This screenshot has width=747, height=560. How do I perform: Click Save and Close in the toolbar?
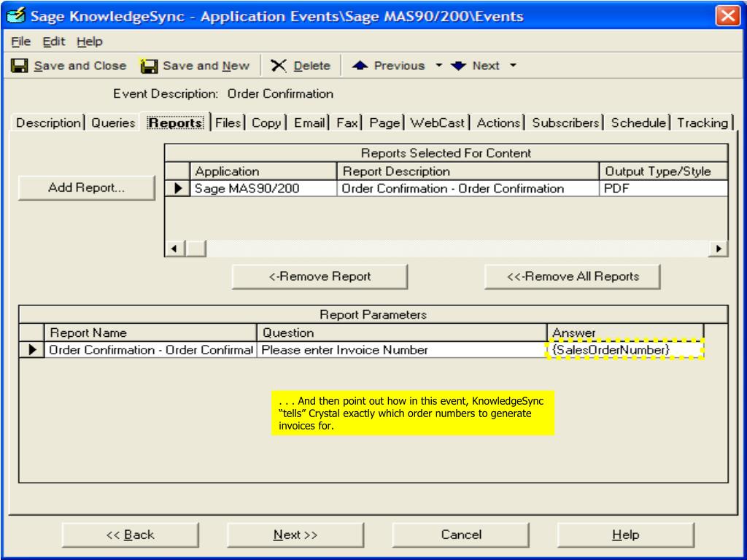coord(69,66)
